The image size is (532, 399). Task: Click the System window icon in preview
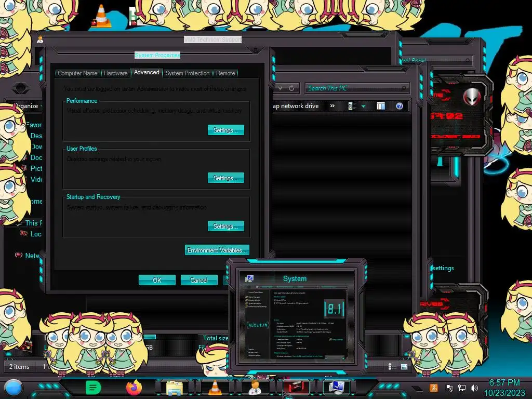[x=249, y=279]
